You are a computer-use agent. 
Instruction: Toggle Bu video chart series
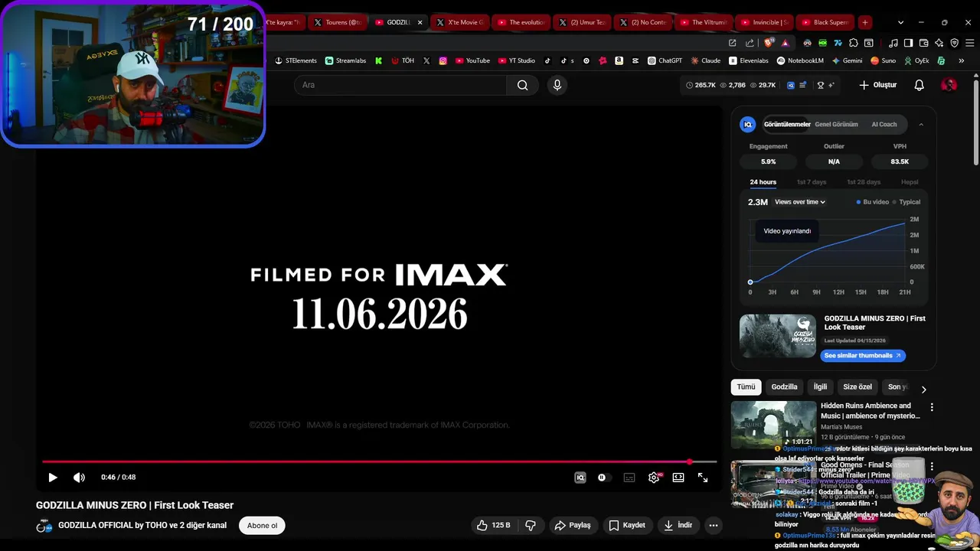click(x=873, y=202)
